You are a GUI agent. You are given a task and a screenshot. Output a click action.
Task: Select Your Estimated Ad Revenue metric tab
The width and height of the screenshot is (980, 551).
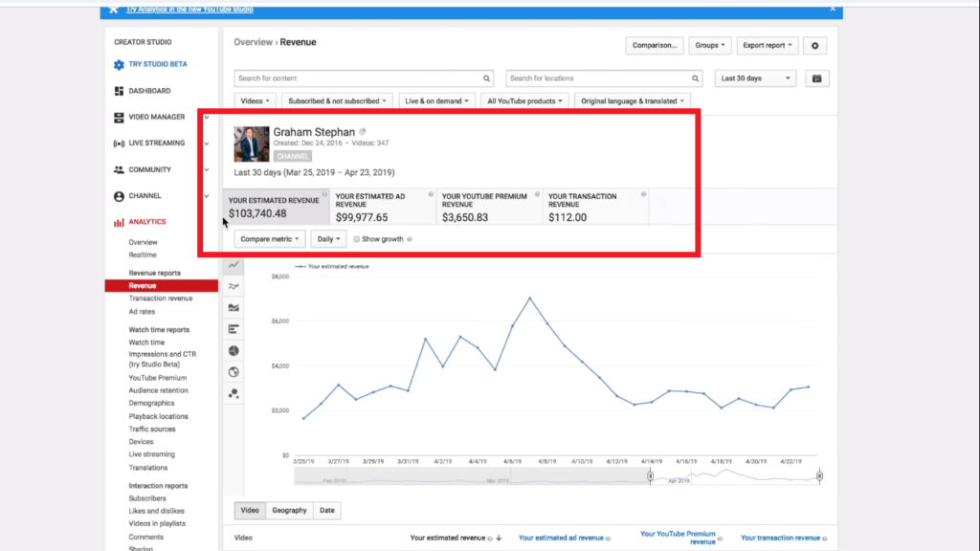383,207
